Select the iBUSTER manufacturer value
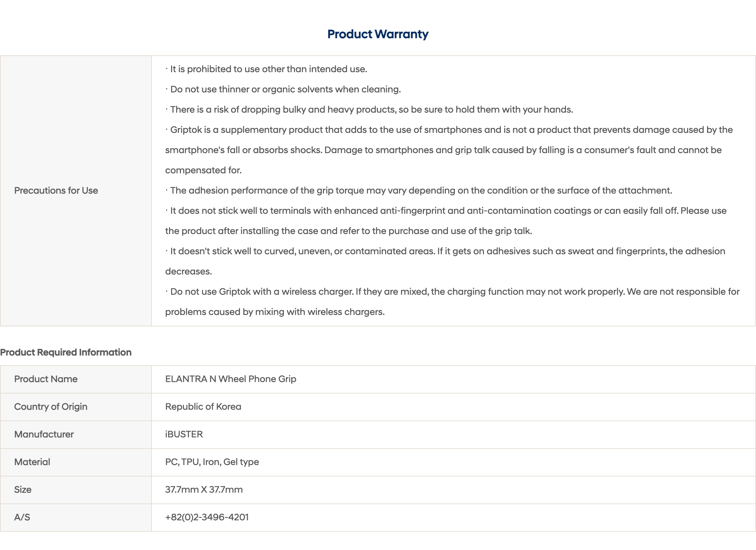 coord(184,434)
